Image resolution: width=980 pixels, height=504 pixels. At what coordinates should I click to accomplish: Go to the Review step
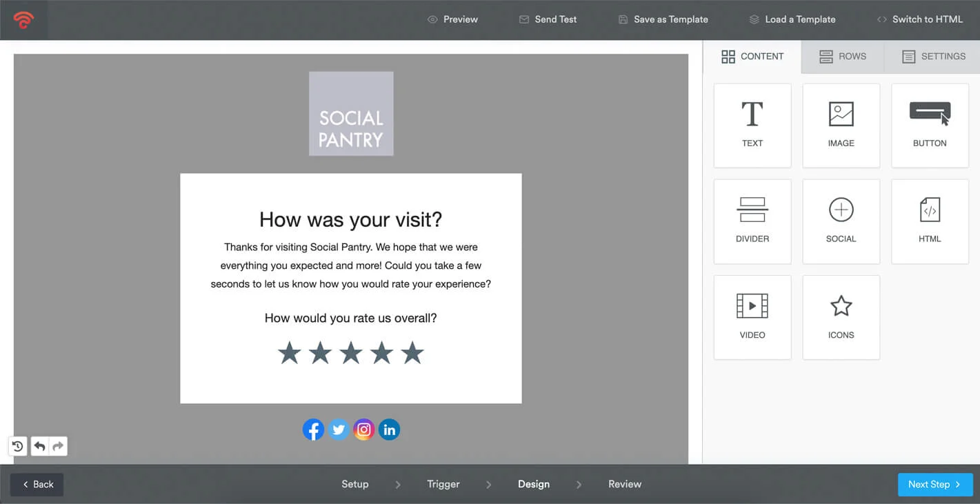point(625,484)
